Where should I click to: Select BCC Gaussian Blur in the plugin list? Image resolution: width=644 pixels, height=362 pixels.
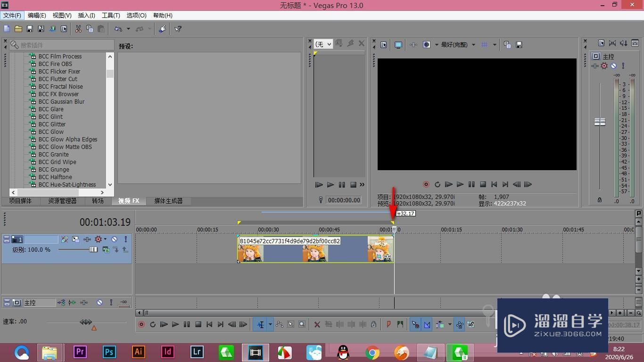(x=62, y=102)
